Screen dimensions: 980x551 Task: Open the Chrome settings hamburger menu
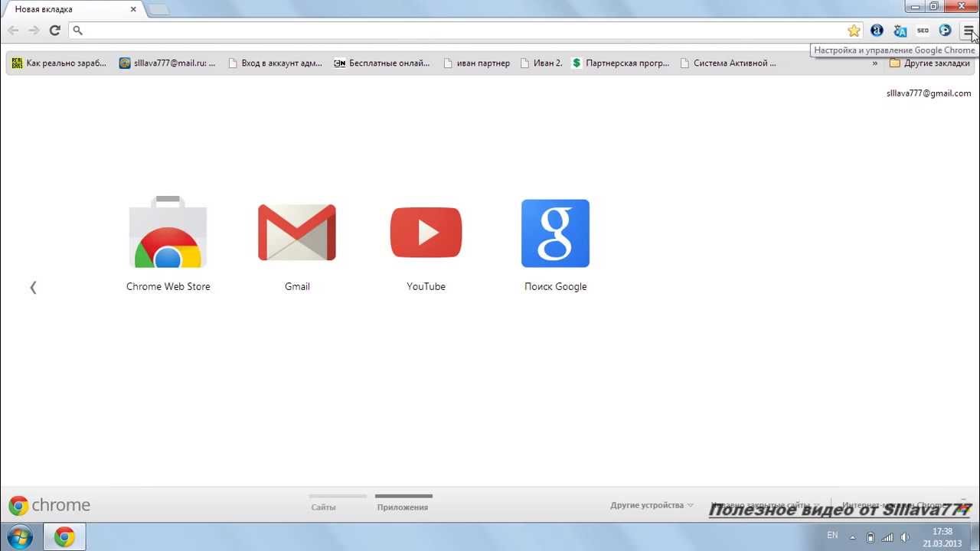pyautogui.click(x=969, y=31)
